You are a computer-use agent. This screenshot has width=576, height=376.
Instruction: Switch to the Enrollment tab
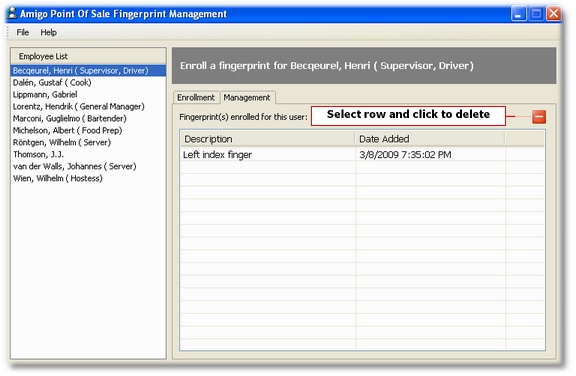click(x=196, y=98)
